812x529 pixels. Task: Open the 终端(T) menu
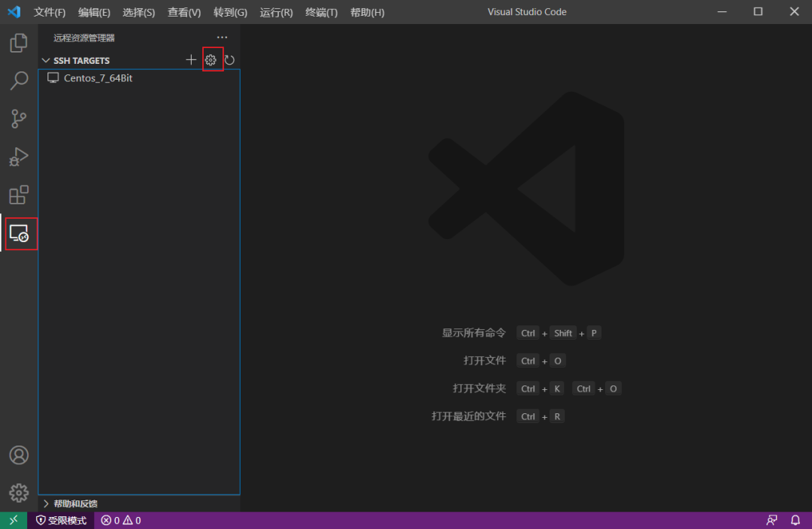click(321, 12)
